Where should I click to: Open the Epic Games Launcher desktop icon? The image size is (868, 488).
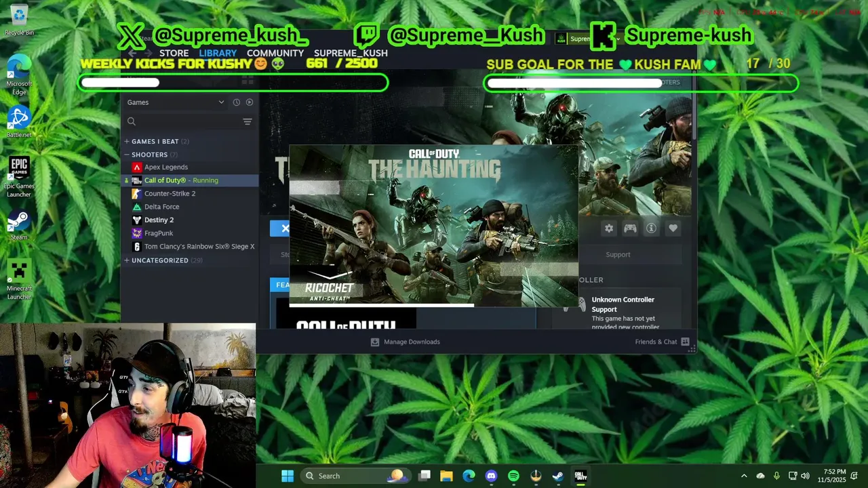[19, 178]
